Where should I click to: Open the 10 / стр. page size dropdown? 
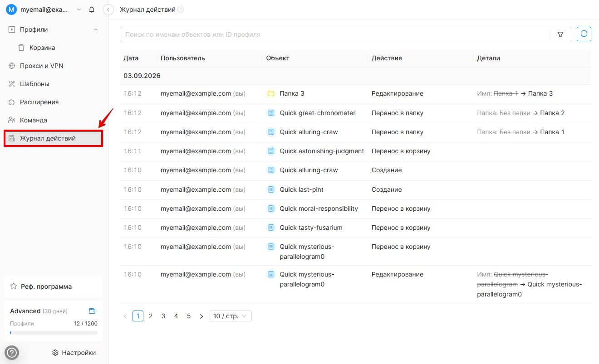(231, 316)
